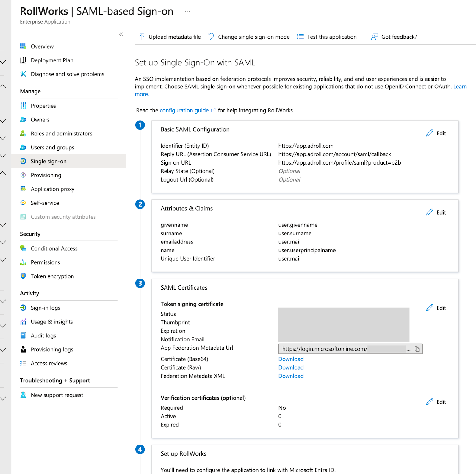476x474 pixels.
Task: Download the Federation Metadata XML
Action: pyautogui.click(x=291, y=376)
